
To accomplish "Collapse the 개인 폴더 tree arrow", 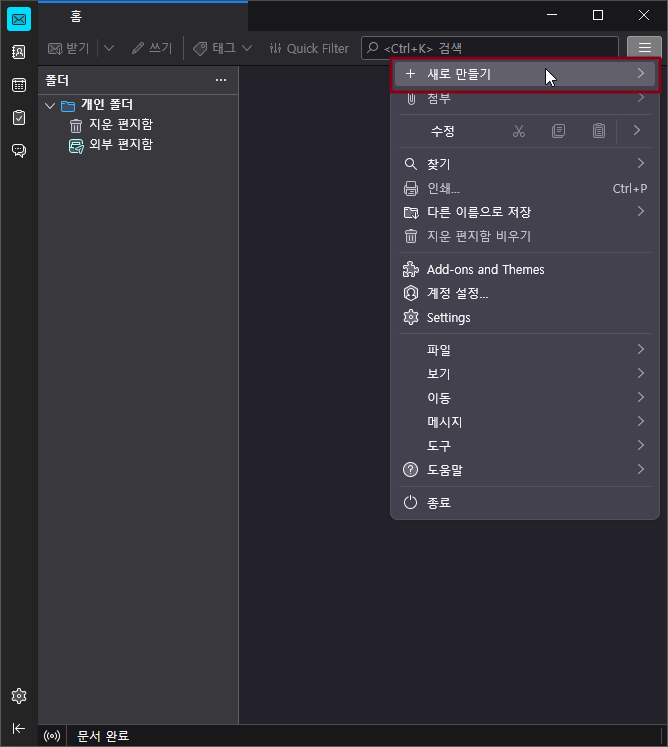I will coord(50,105).
